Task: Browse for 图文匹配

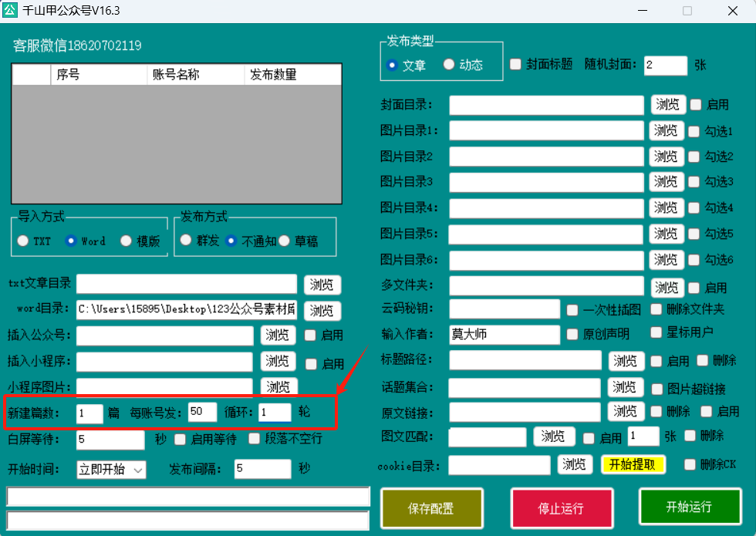Action: pyautogui.click(x=554, y=437)
